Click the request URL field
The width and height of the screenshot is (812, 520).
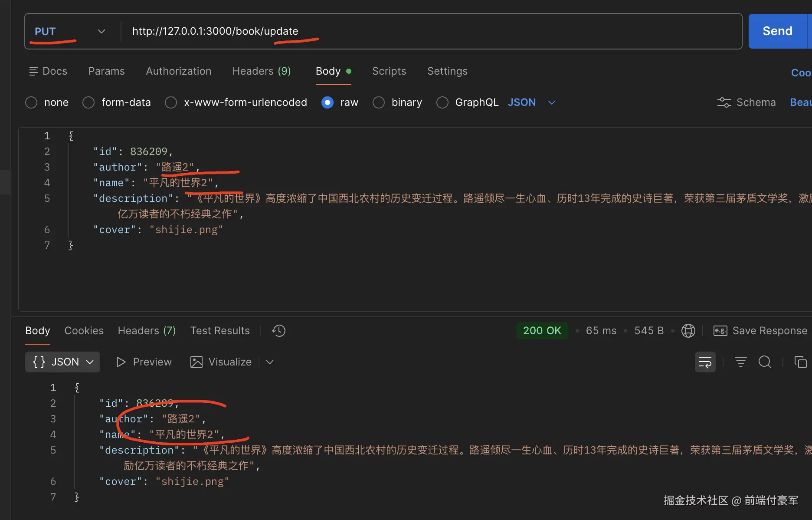pyautogui.click(x=432, y=31)
